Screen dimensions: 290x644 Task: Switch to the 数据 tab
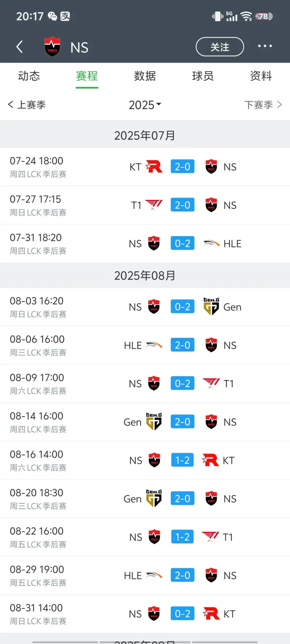pyautogui.click(x=145, y=76)
